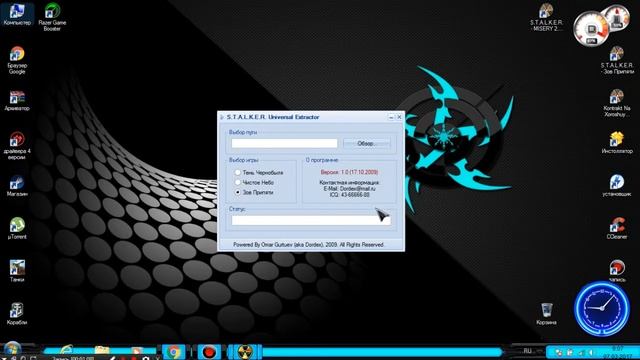
Task: Click the Powered By Omar Gutuev footer
Action: (x=309, y=245)
